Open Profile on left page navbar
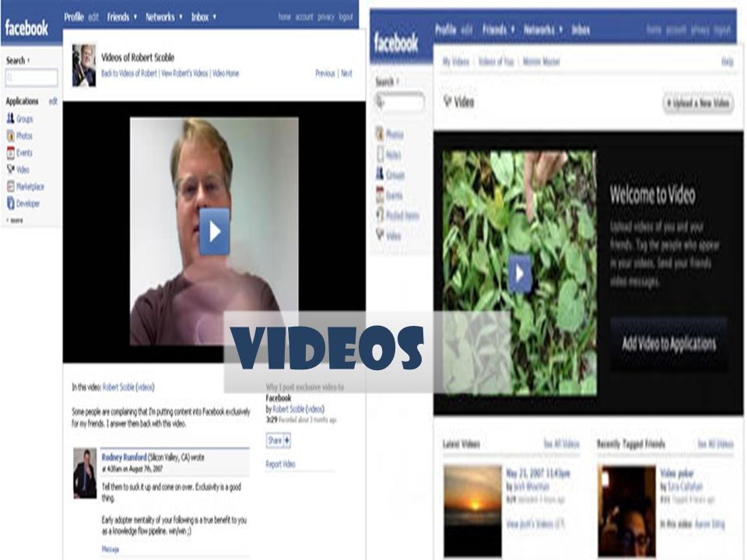Viewport: 747px width, 560px height. point(74,17)
